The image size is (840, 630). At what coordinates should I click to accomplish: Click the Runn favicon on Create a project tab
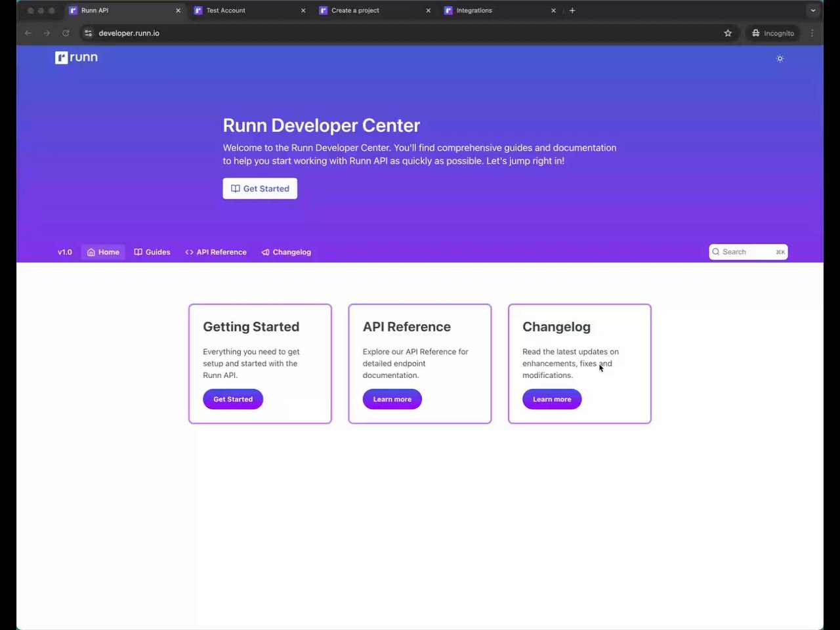click(323, 10)
